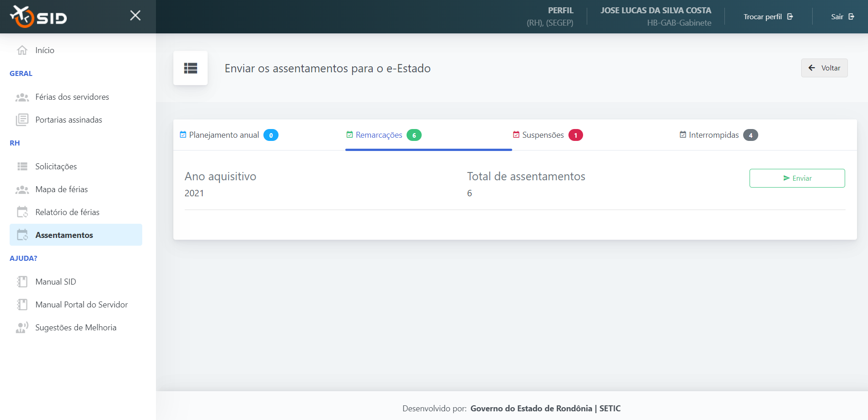Click the Enviar button
Viewport: 868px width, 420px height.
point(797,178)
